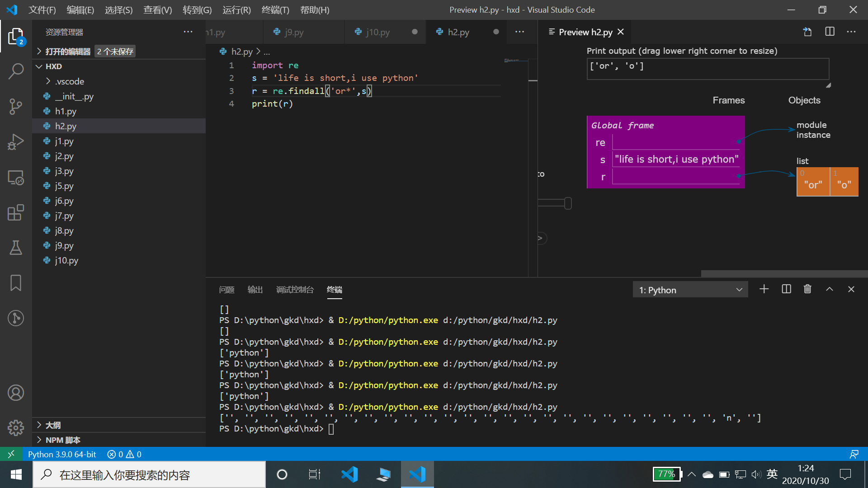Open the Test flask icon
868x488 pixels.
(16, 248)
